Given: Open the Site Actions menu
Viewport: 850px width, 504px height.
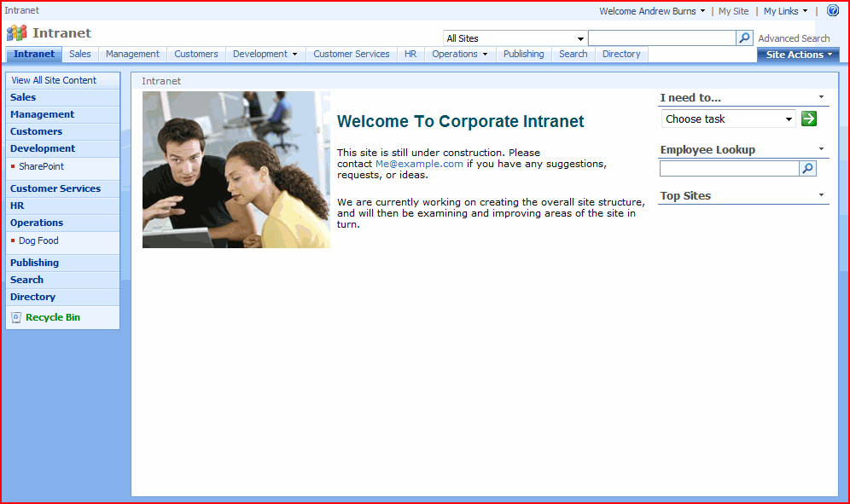Looking at the screenshot, I should [x=798, y=55].
